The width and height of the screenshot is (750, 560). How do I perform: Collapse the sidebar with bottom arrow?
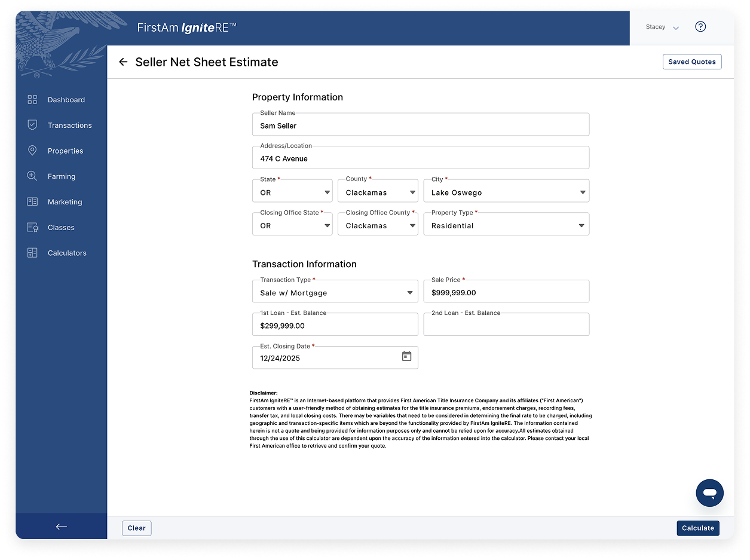(x=61, y=527)
